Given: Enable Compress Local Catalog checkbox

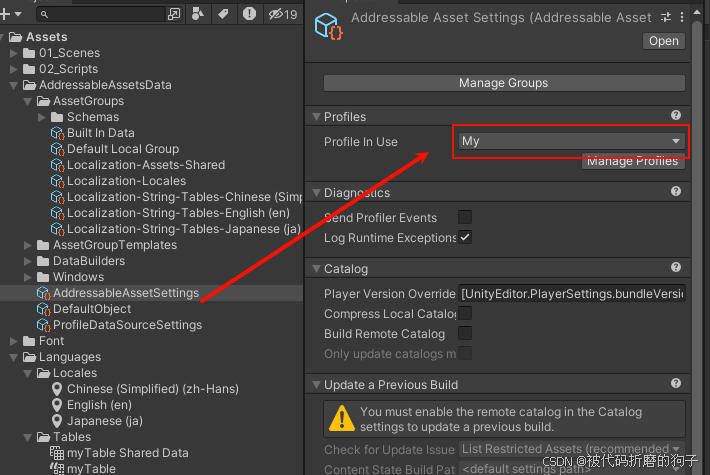Looking at the screenshot, I should (465, 313).
